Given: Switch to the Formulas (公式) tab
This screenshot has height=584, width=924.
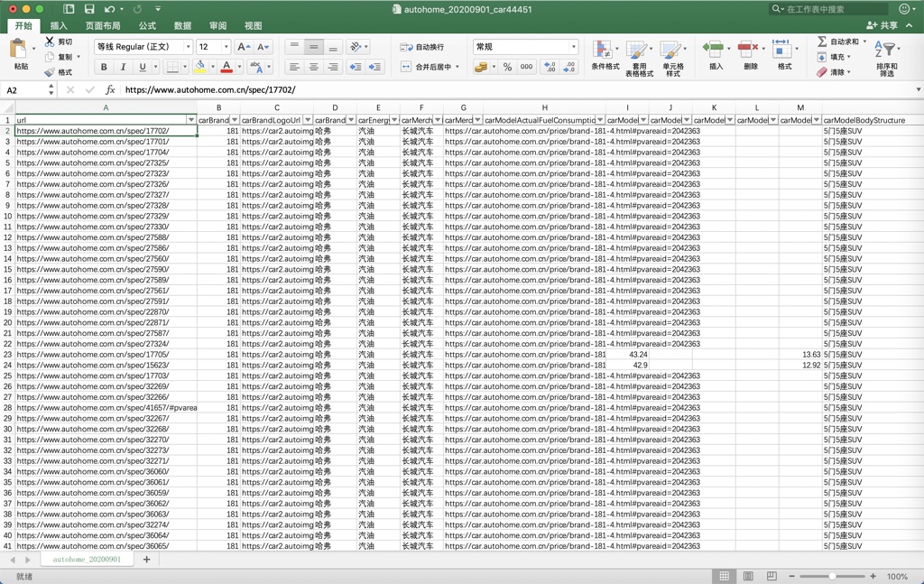Looking at the screenshot, I should pos(147,26).
